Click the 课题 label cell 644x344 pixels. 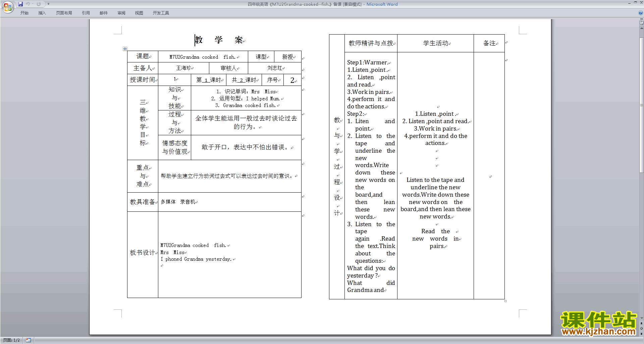tap(143, 56)
